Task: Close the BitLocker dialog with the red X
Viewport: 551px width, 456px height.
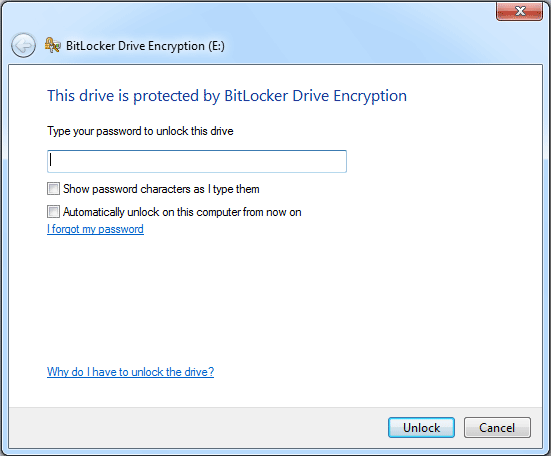Action: (x=519, y=12)
